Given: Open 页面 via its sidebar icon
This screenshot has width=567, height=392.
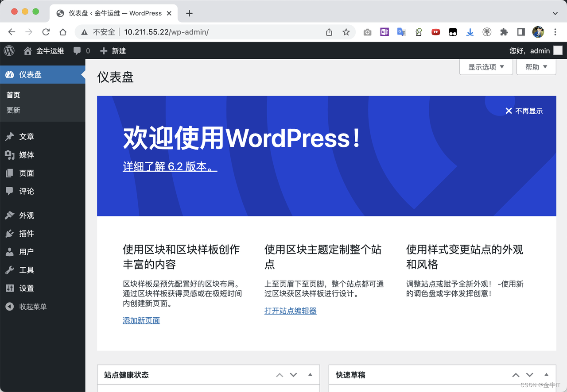Looking at the screenshot, I should 10,173.
